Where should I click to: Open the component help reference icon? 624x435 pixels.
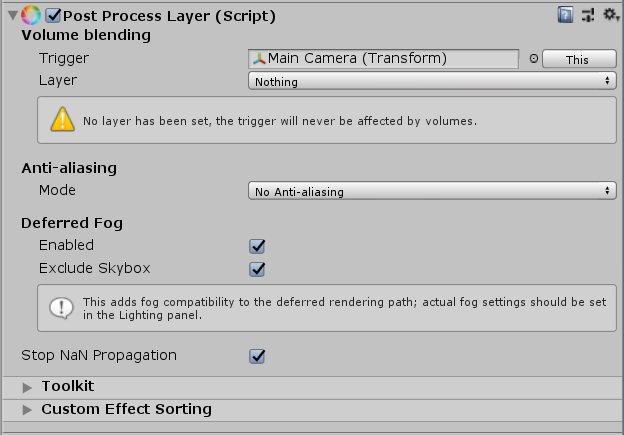click(x=566, y=15)
